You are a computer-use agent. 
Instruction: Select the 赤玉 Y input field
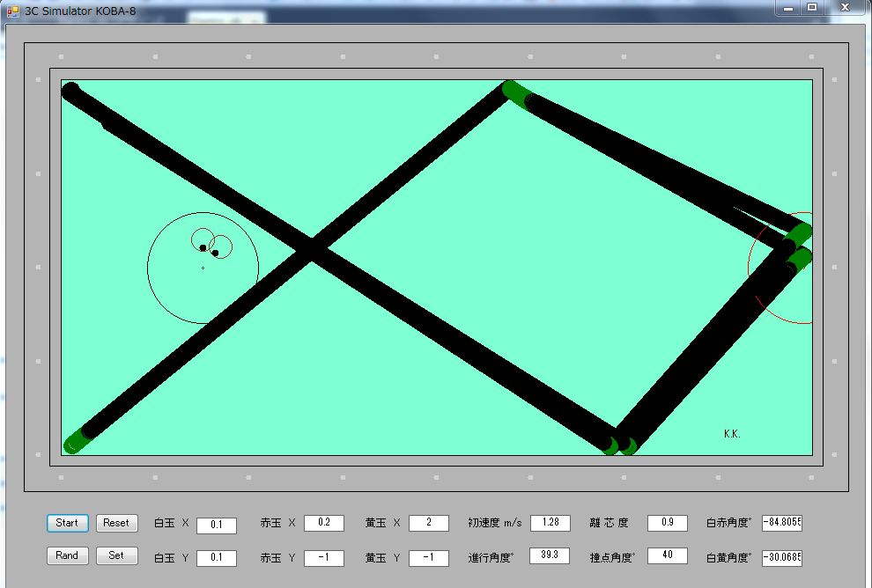(x=323, y=558)
